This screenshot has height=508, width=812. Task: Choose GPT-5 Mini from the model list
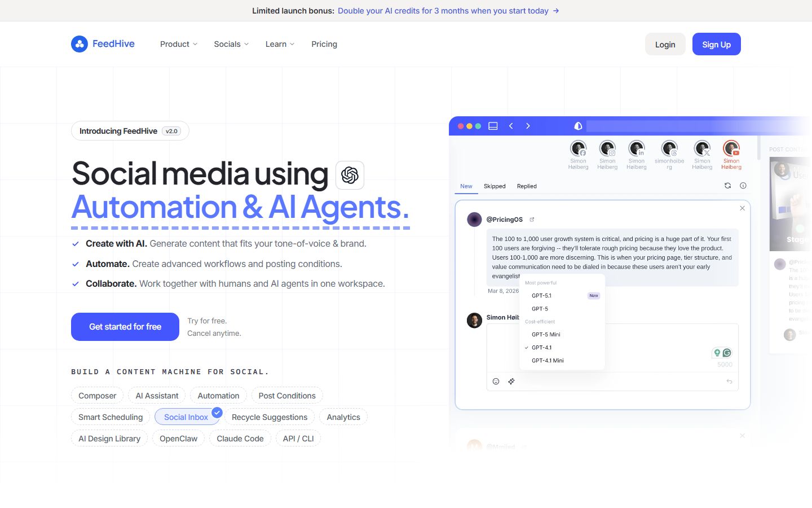(x=562, y=335)
